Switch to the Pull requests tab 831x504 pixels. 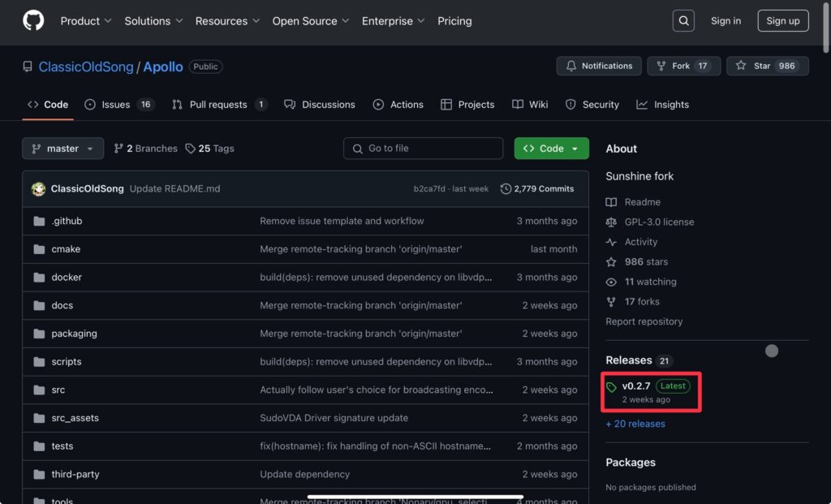coord(219,105)
